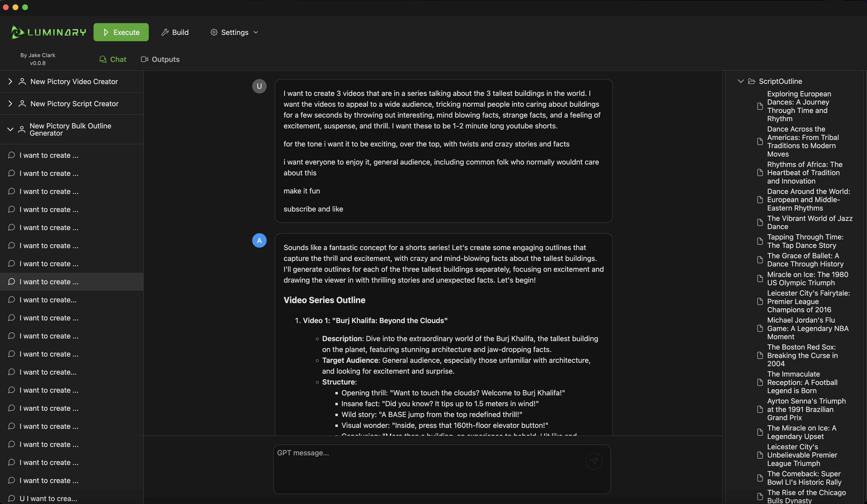Viewport: 867px width, 504px height.
Task: Click the ScriptOutline folder icon
Action: point(752,81)
